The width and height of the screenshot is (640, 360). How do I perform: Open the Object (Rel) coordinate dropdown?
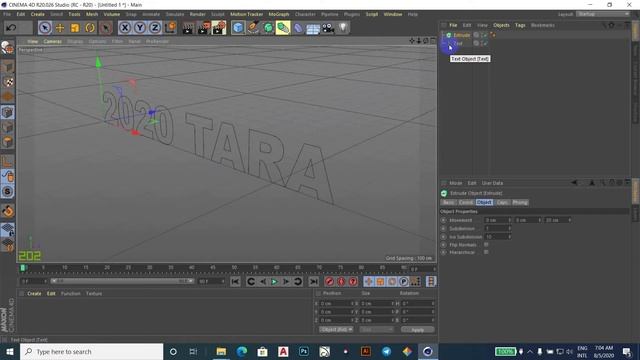336,329
